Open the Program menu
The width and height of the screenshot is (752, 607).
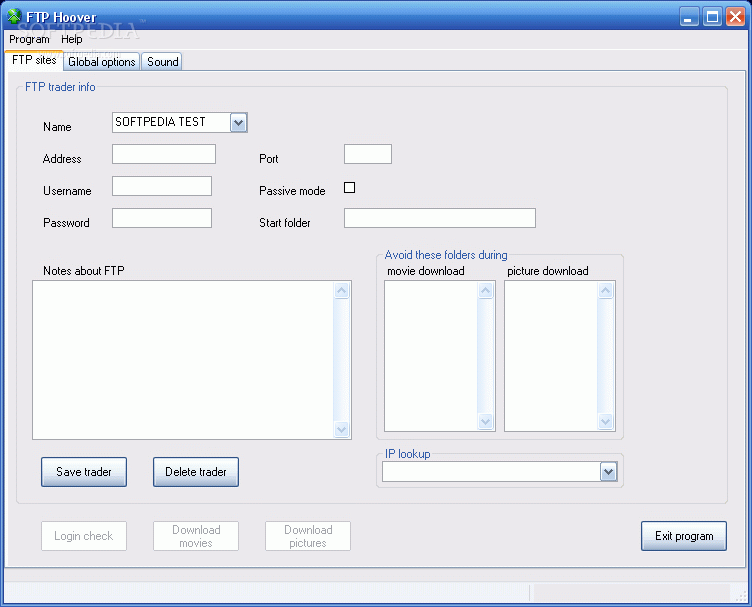[x=29, y=39]
